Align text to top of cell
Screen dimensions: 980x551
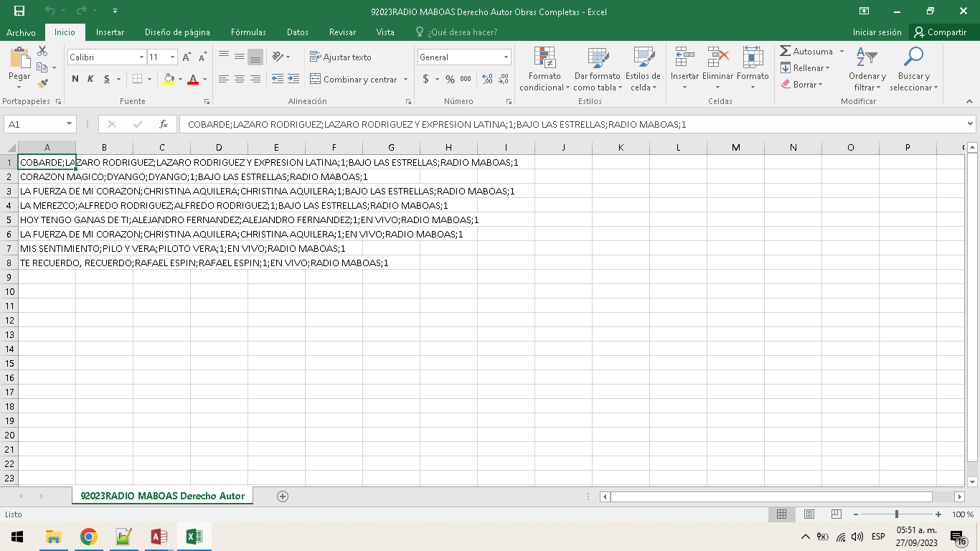click(x=224, y=57)
